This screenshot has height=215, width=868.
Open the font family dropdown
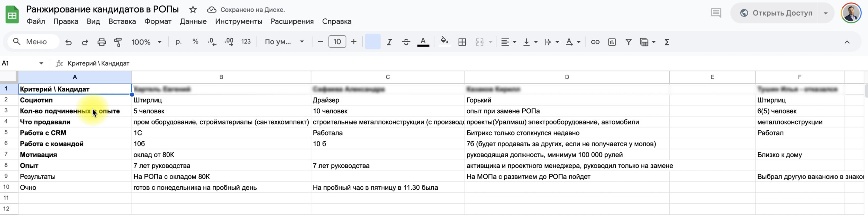point(284,42)
